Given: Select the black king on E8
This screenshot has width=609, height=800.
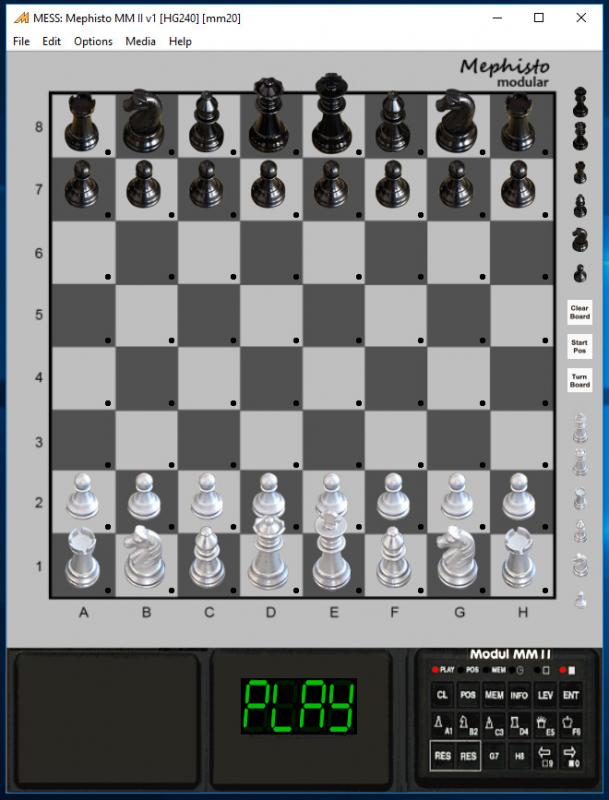Looking at the screenshot, I should [332, 114].
